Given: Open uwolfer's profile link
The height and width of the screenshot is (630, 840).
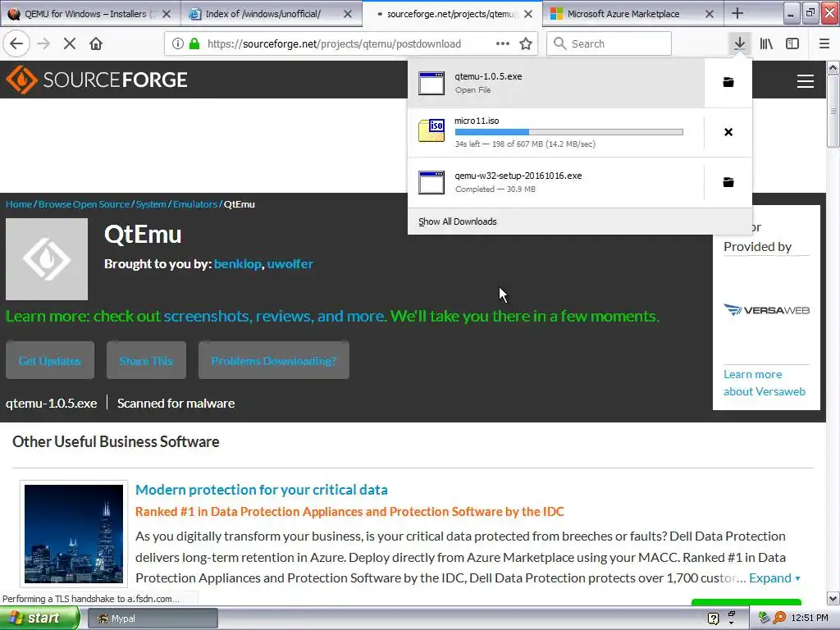Looking at the screenshot, I should point(290,263).
